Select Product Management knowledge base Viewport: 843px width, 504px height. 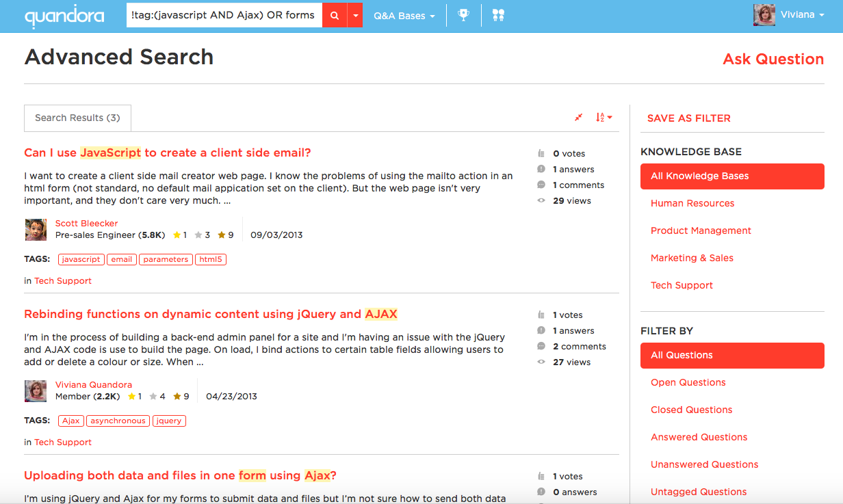[701, 230]
